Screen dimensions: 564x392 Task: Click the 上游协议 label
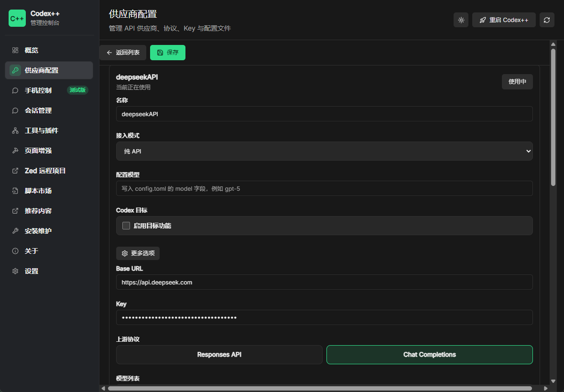128,339
